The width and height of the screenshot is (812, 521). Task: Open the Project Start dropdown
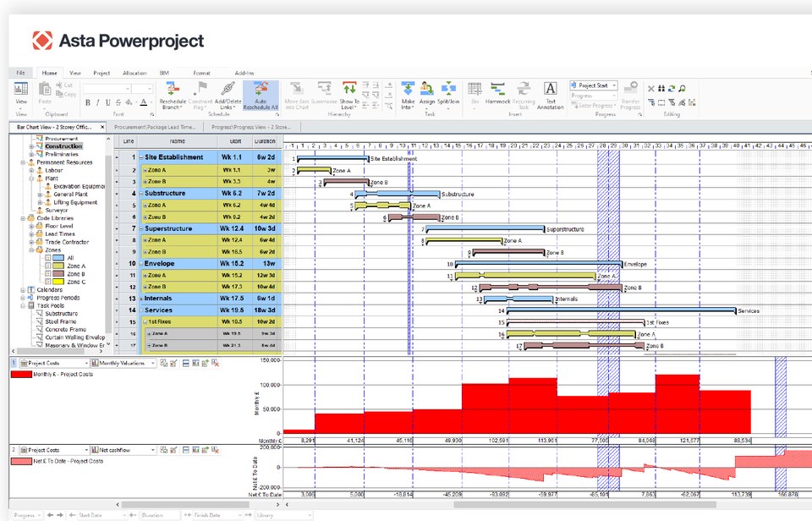[614, 85]
